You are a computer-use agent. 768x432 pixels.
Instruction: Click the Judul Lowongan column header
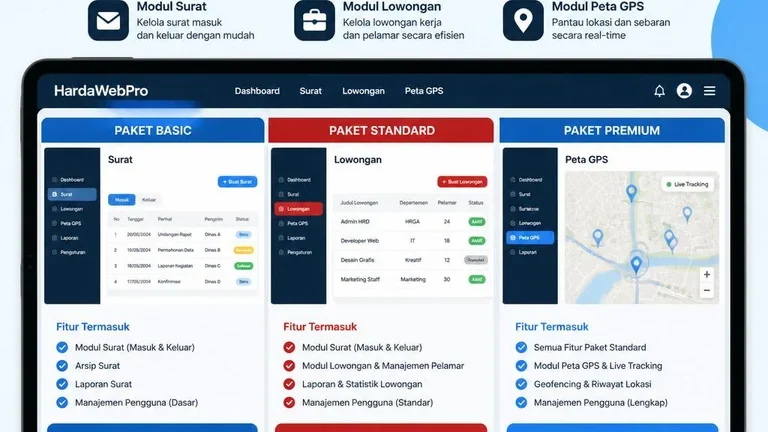click(359, 203)
